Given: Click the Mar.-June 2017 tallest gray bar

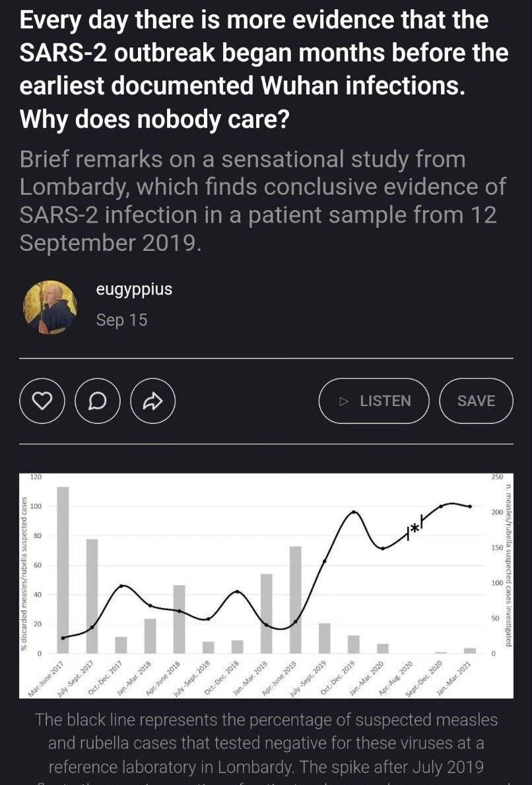Looking at the screenshot, I should pos(63,570).
